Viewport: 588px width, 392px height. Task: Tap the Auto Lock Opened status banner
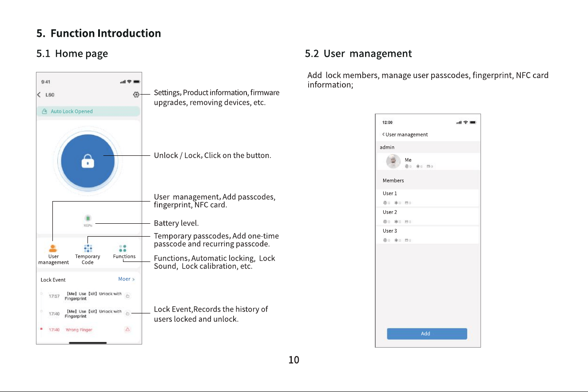(x=88, y=111)
